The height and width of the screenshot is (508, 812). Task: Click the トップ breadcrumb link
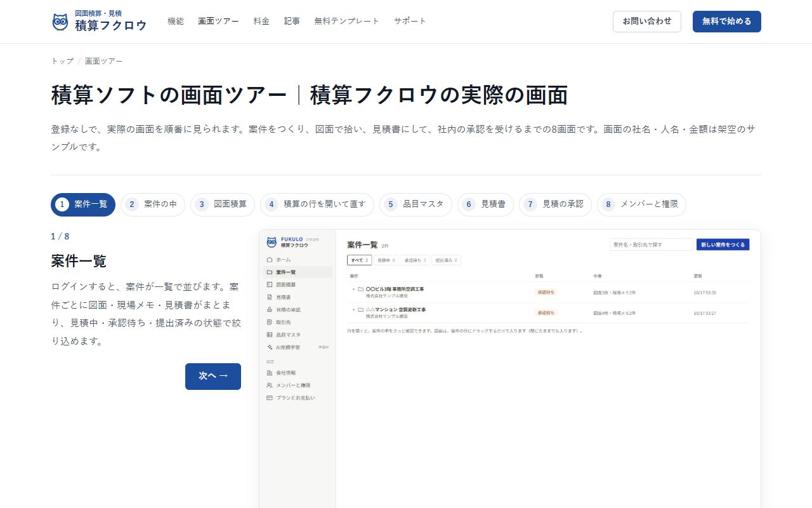click(62, 61)
